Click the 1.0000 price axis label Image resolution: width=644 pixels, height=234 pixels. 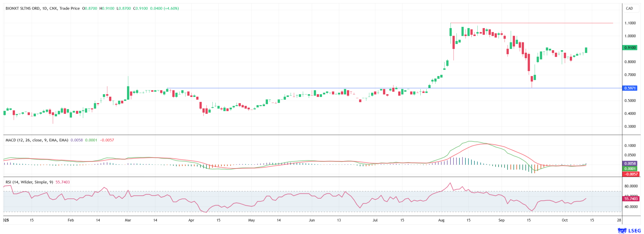(630, 36)
